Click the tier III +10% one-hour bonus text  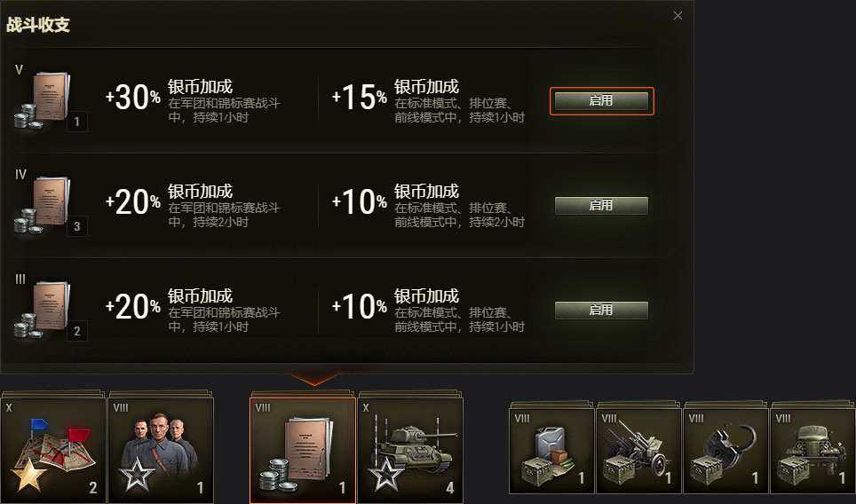coord(429,311)
